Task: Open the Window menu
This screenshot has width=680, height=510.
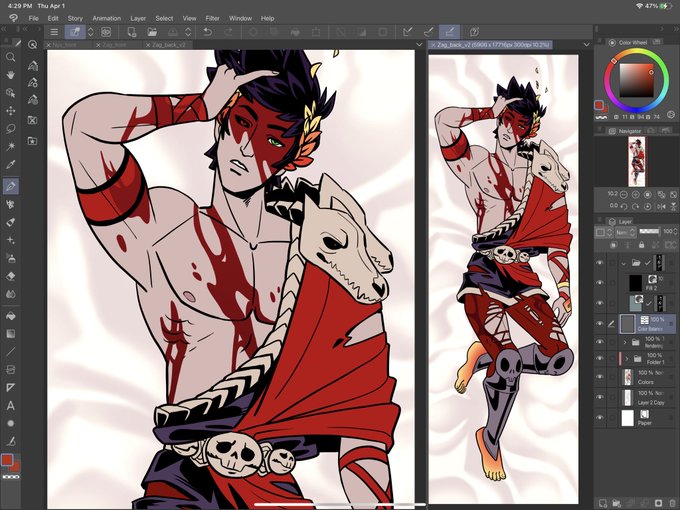Action: pos(240,18)
